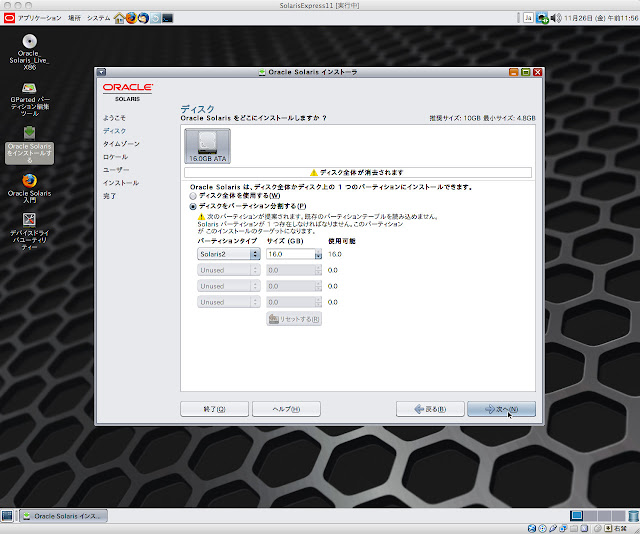Viewport: 640px width, 534px height.
Task: Open the third Unused partition type dropdown
Action: pos(229,302)
